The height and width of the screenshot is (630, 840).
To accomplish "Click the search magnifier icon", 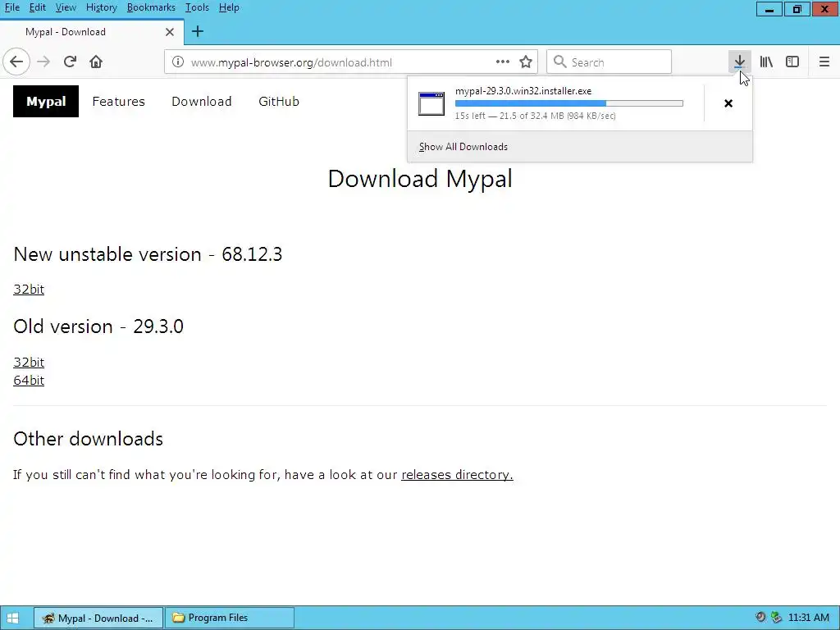I will [559, 62].
